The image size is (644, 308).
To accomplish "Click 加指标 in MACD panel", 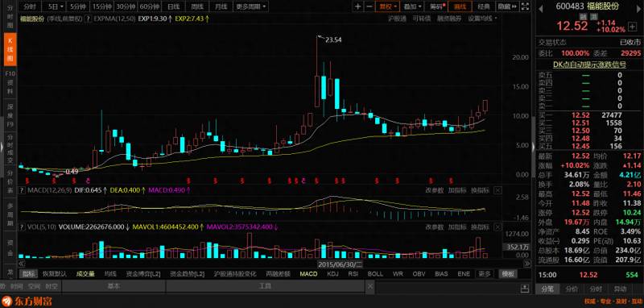I will [x=457, y=190].
